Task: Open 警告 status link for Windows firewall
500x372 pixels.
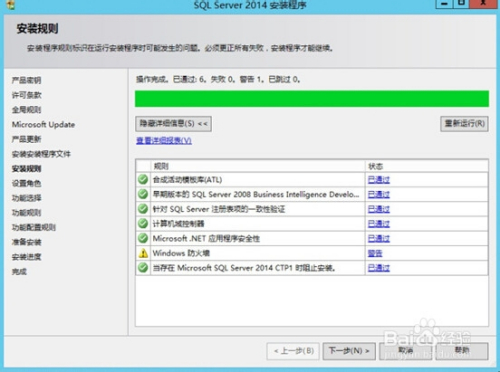Action: (x=375, y=253)
